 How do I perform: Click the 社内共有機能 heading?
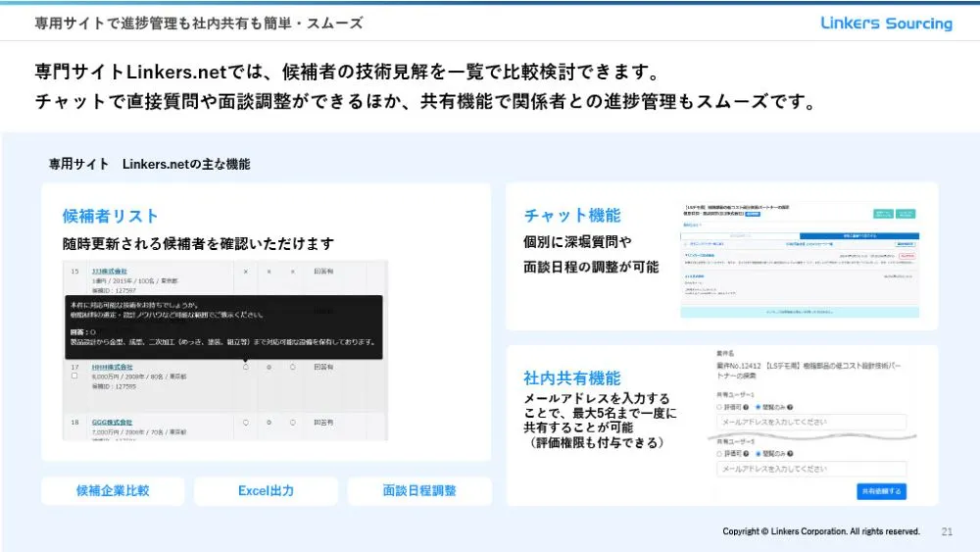572,378
